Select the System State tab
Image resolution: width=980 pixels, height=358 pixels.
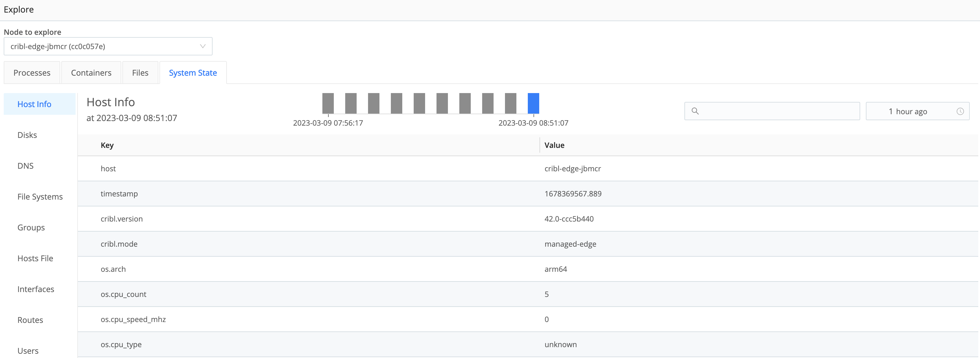(193, 72)
